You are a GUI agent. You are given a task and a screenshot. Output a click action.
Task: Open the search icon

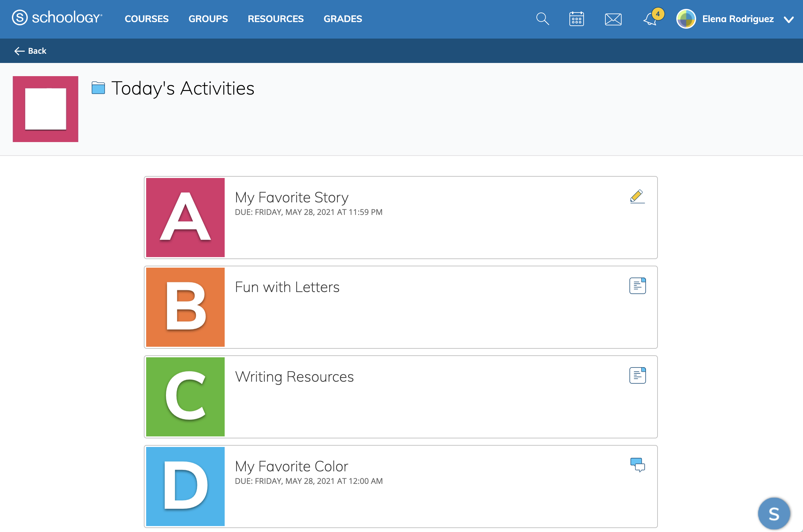click(542, 19)
